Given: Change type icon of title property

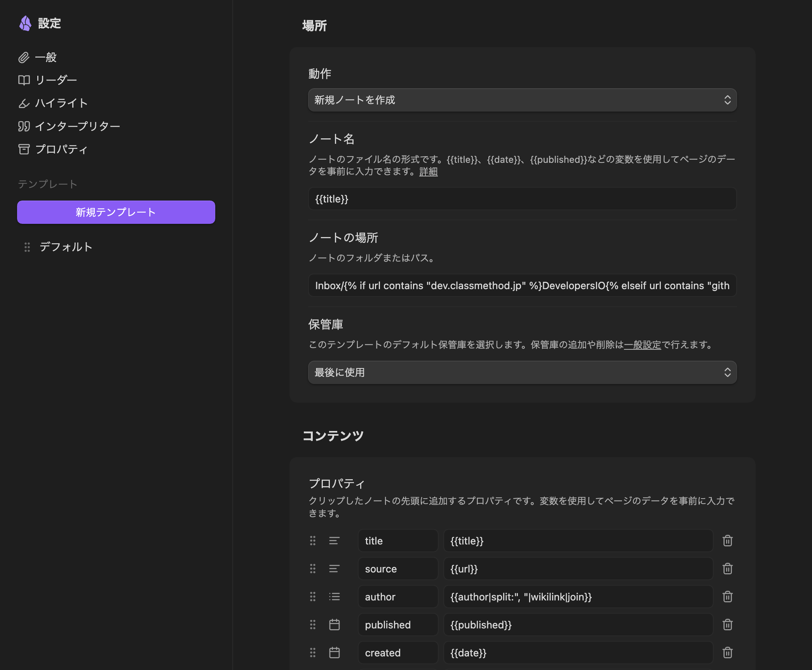Looking at the screenshot, I should (334, 541).
